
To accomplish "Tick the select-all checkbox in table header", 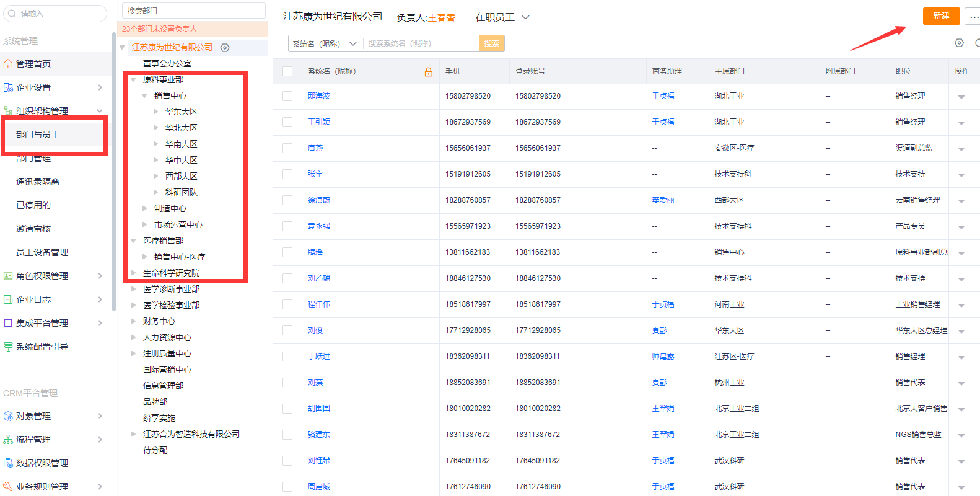I will [287, 71].
